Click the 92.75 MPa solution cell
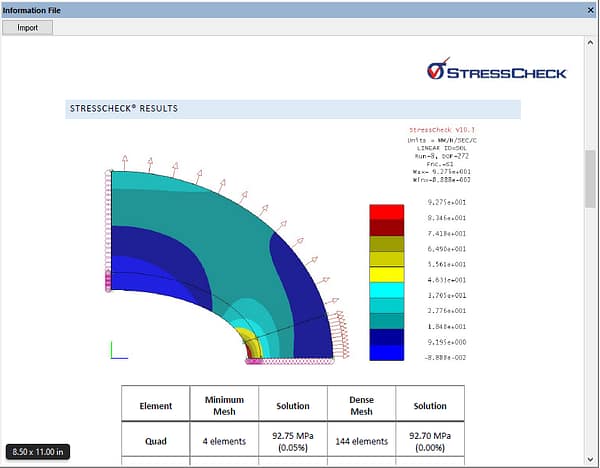The width and height of the screenshot is (600, 468). point(292,441)
